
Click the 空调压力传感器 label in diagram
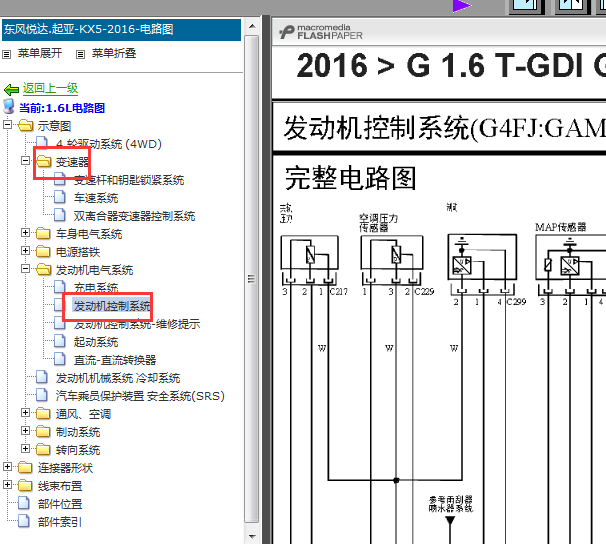click(x=378, y=223)
